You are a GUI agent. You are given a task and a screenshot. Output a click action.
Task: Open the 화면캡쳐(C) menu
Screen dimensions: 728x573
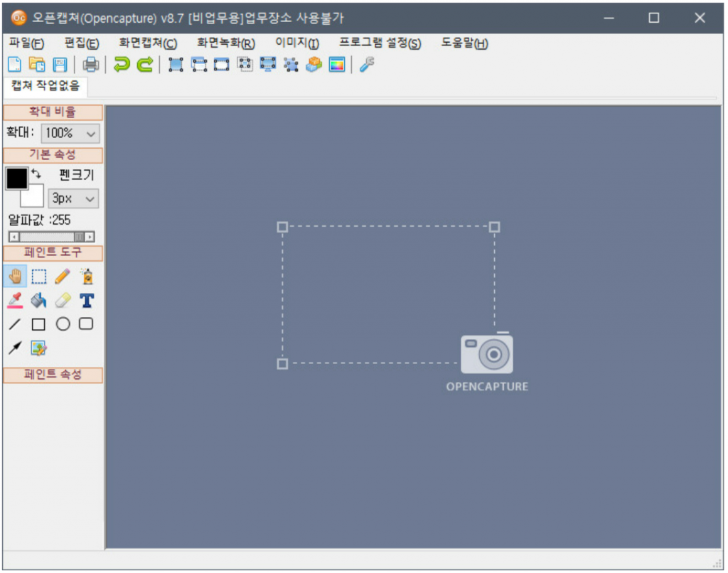pyautogui.click(x=148, y=43)
